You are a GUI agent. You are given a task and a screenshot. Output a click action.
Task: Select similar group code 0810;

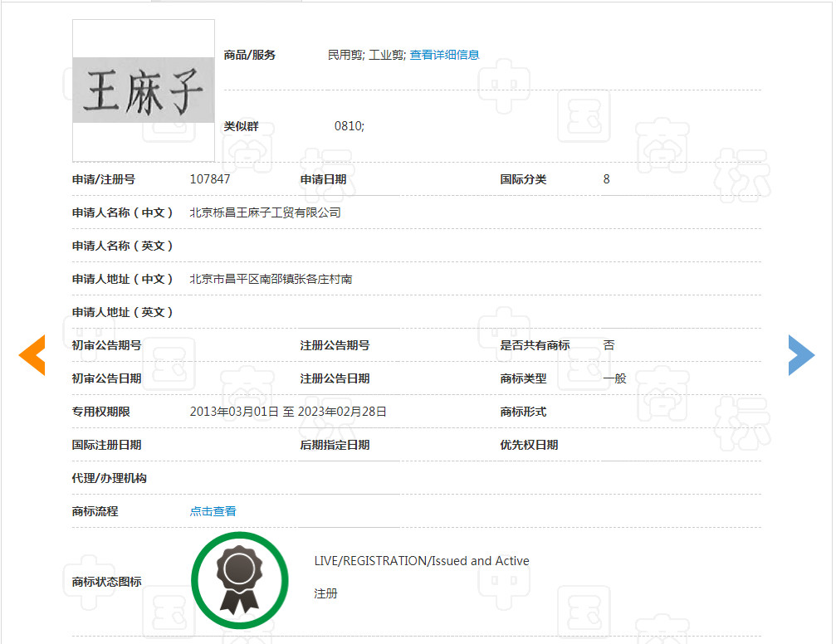pyautogui.click(x=350, y=126)
